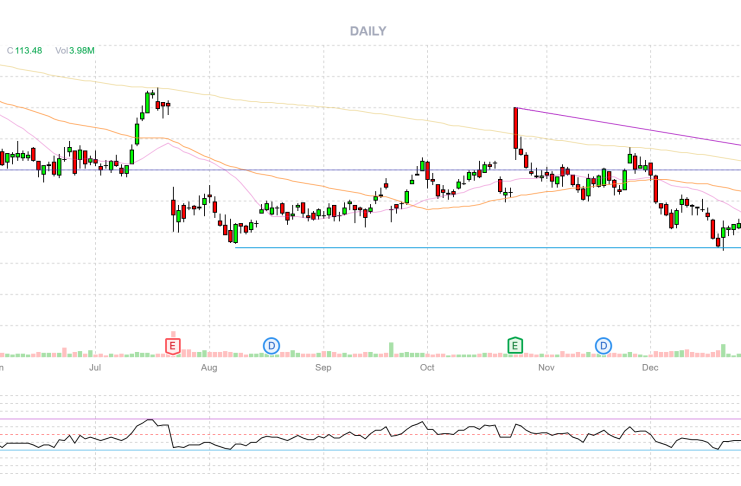The image size is (741, 486).
Task: Click the red earnings E marker in July
Action: pos(173,345)
